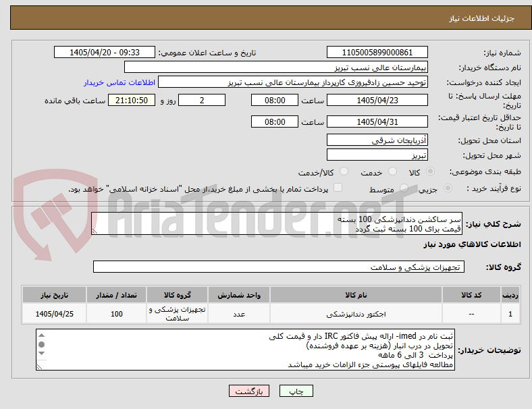Click the page title جزئیات اطلاعات نیاز
The width and height of the screenshot is (532, 409).
point(482,18)
